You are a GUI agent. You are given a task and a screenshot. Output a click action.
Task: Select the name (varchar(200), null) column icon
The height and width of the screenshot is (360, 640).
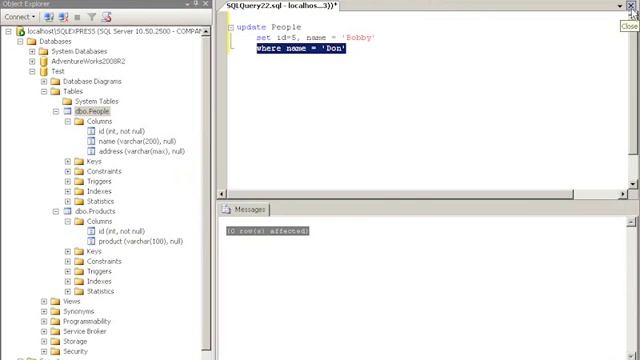(x=91, y=141)
